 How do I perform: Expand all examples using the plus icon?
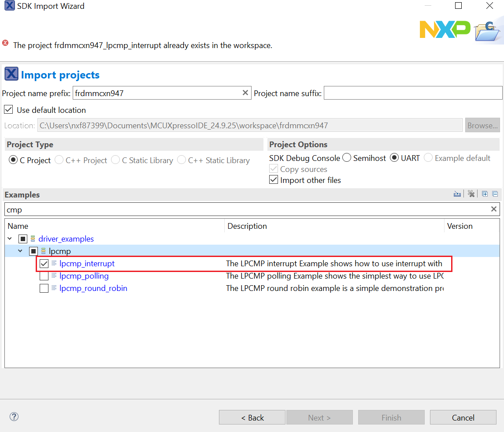click(x=485, y=194)
